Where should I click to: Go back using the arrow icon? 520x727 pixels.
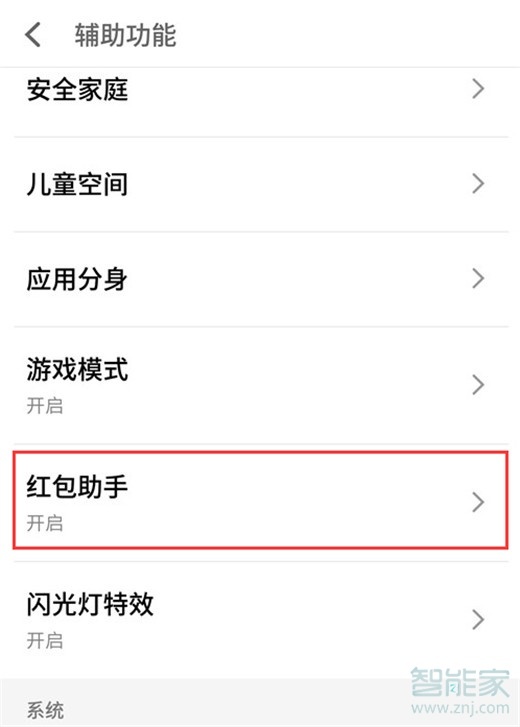pyautogui.click(x=33, y=35)
